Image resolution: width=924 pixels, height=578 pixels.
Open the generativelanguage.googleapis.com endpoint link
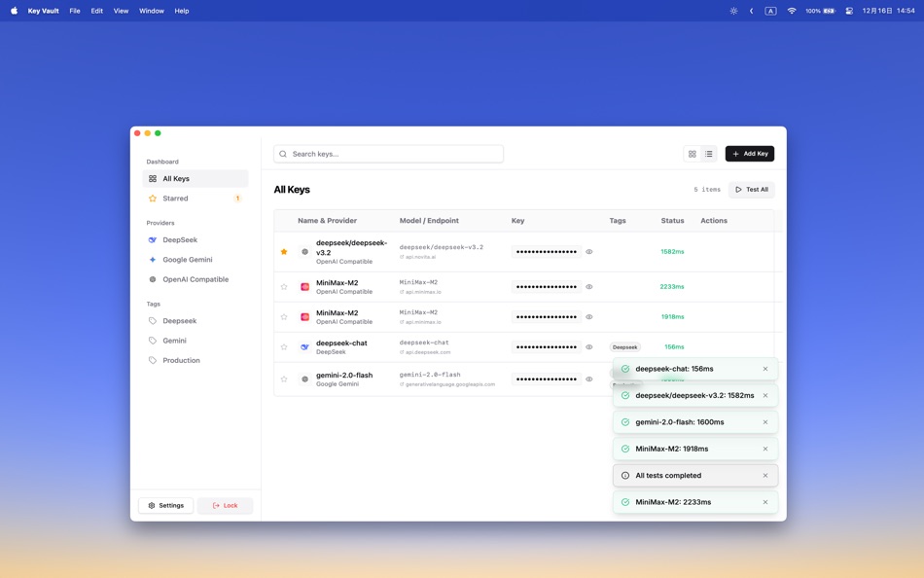447,384
